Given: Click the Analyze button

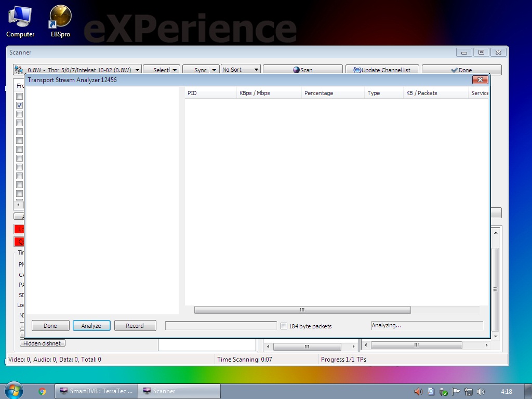Looking at the screenshot, I should [x=91, y=326].
